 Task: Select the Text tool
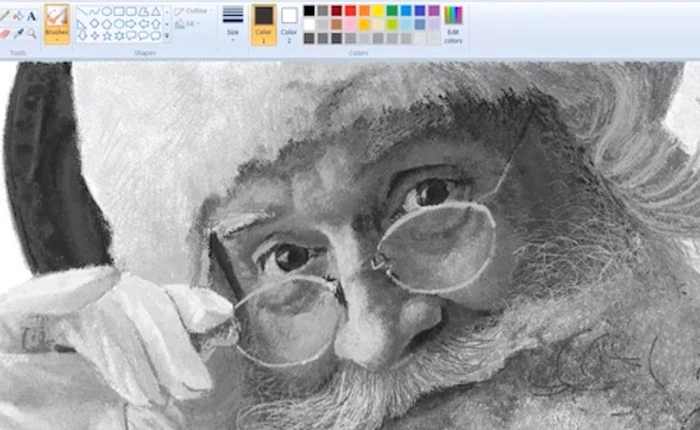[x=31, y=16]
